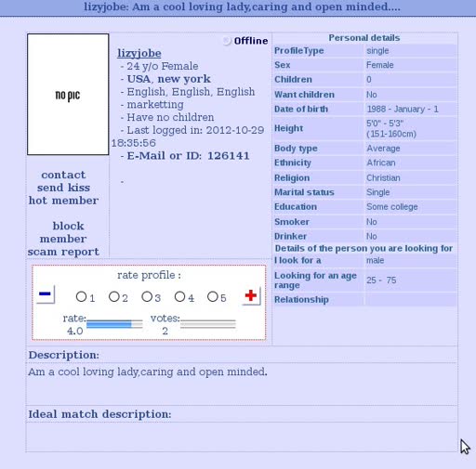Viewport: 476px width, 469px height.
Task: Select rating 4 radio button
Action: 179,296
